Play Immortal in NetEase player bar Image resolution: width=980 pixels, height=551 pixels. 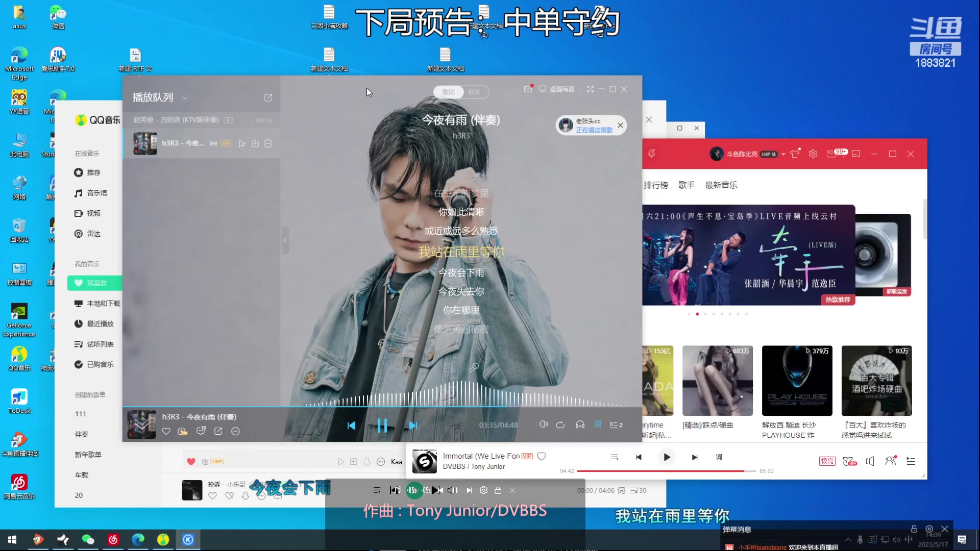point(666,457)
